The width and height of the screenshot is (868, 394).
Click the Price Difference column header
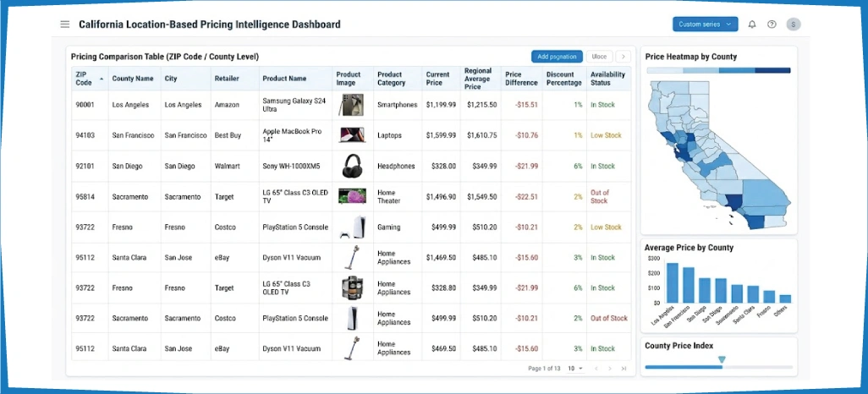[521, 79]
